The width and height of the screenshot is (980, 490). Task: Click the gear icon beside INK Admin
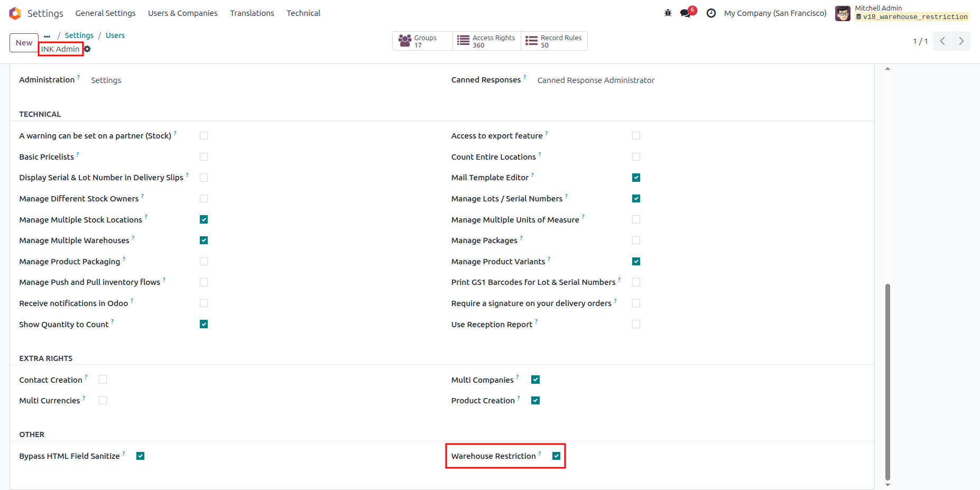[x=88, y=49]
